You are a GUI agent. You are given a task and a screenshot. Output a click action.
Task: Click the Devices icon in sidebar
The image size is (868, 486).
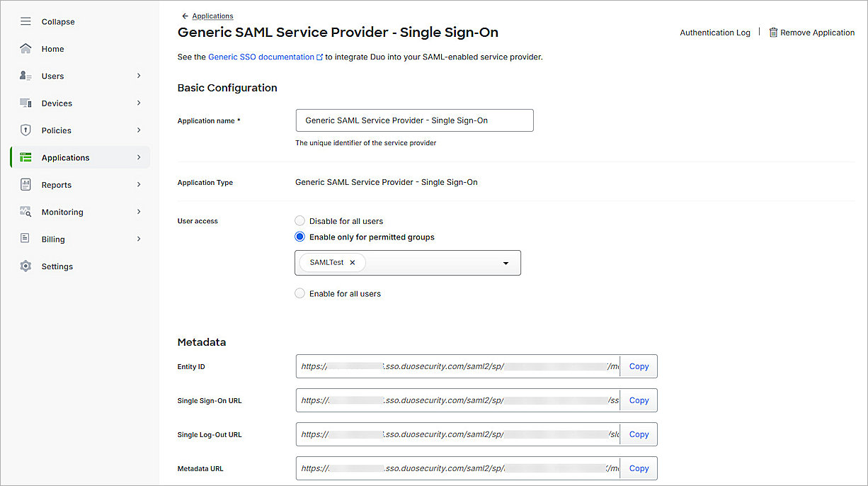(x=25, y=103)
